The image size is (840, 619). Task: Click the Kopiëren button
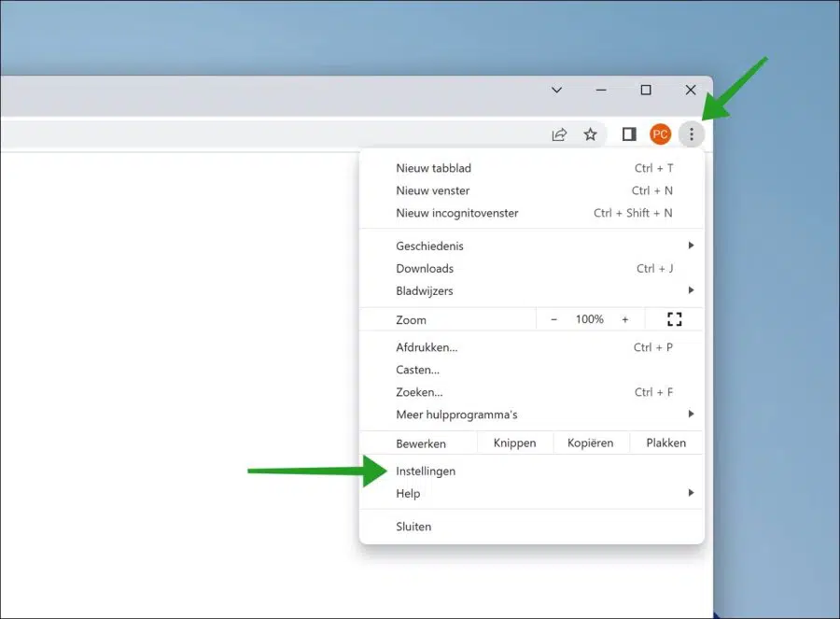tap(591, 443)
